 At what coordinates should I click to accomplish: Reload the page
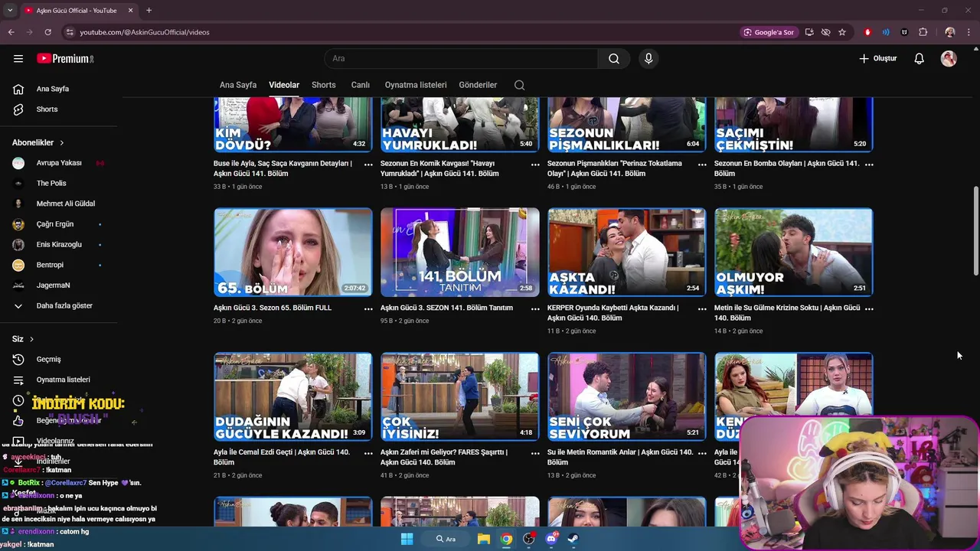(x=47, y=32)
